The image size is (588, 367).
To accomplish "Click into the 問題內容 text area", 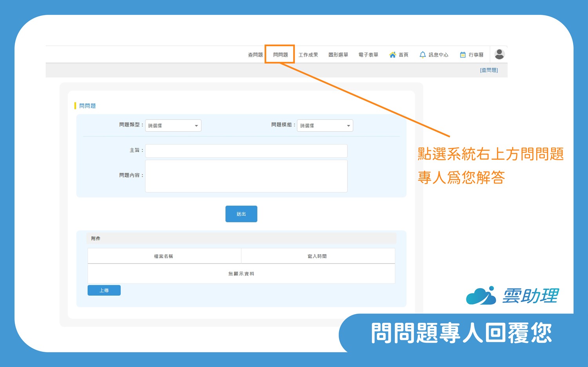I will pyautogui.click(x=246, y=176).
